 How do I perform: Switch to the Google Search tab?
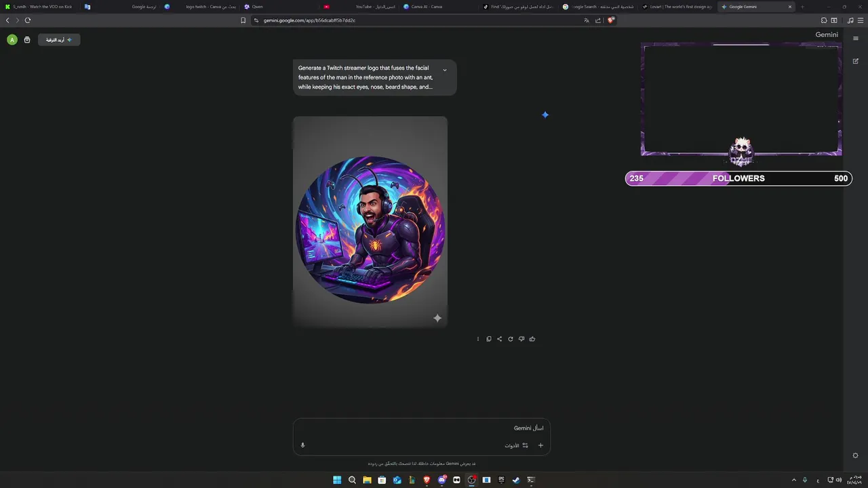(598, 7)
